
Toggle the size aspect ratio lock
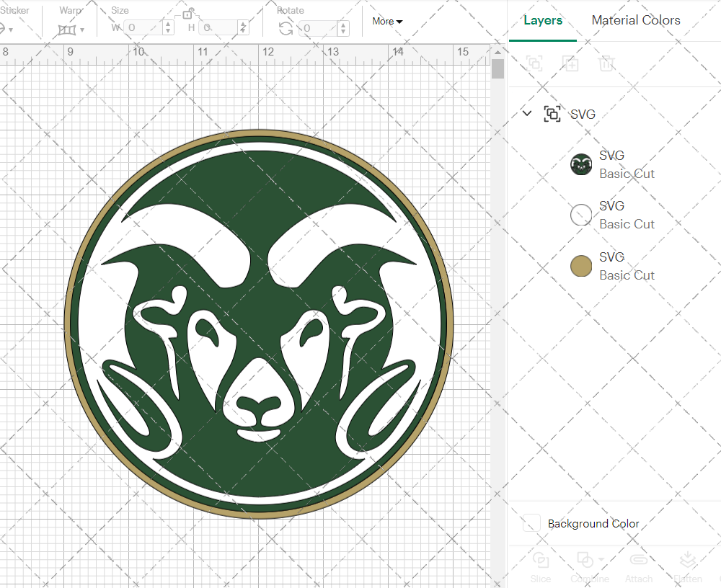coord(187,14)
